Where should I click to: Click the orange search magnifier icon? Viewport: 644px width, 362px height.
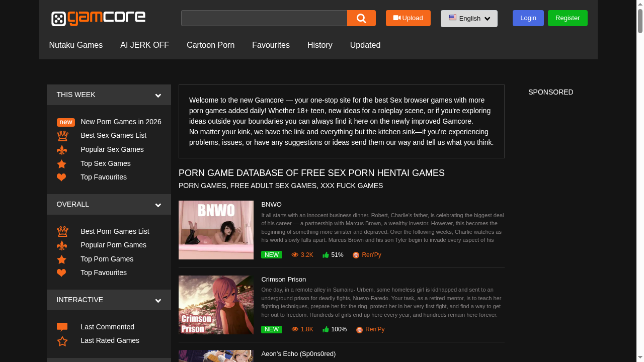coord(361,18)
